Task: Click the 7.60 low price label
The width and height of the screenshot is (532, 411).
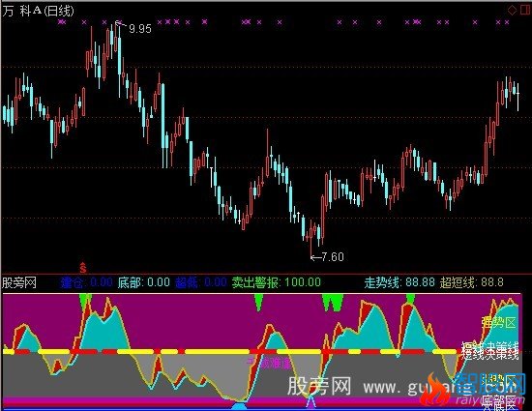Action: (333, 256)
